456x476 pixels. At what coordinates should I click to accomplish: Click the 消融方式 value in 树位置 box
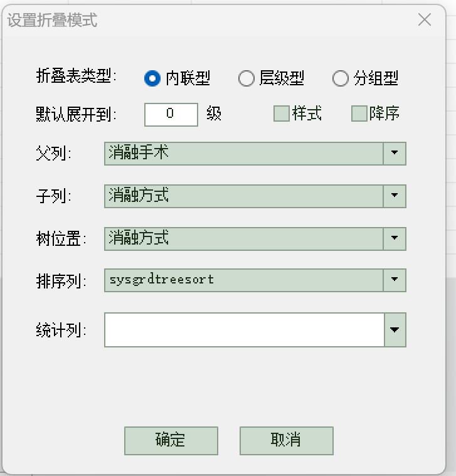139,238
